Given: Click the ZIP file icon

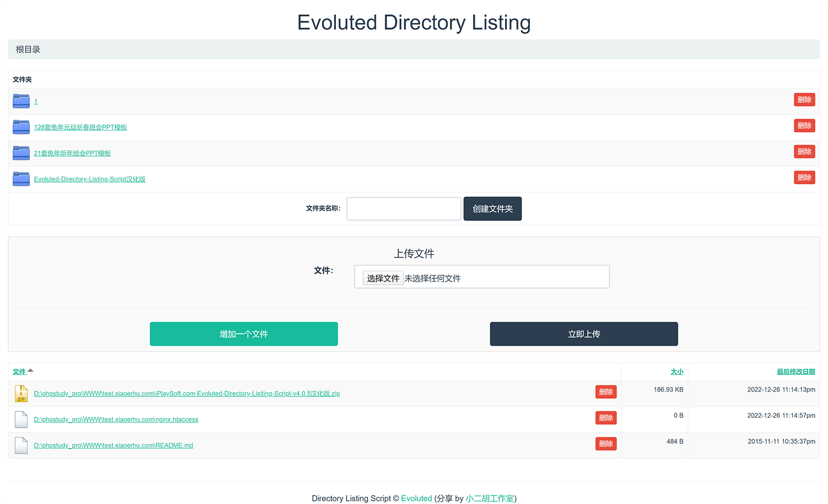Looking at the screenshot, I should click(21, 393).
